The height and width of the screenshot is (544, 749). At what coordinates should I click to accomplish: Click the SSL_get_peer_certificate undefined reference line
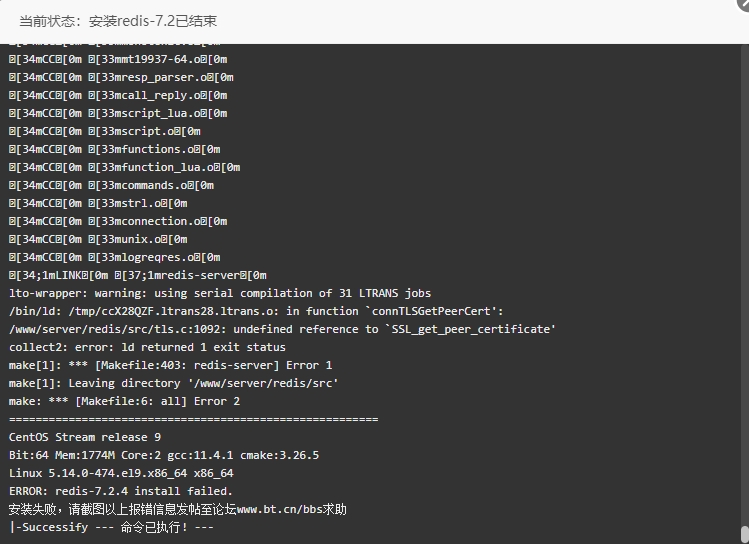282,329
